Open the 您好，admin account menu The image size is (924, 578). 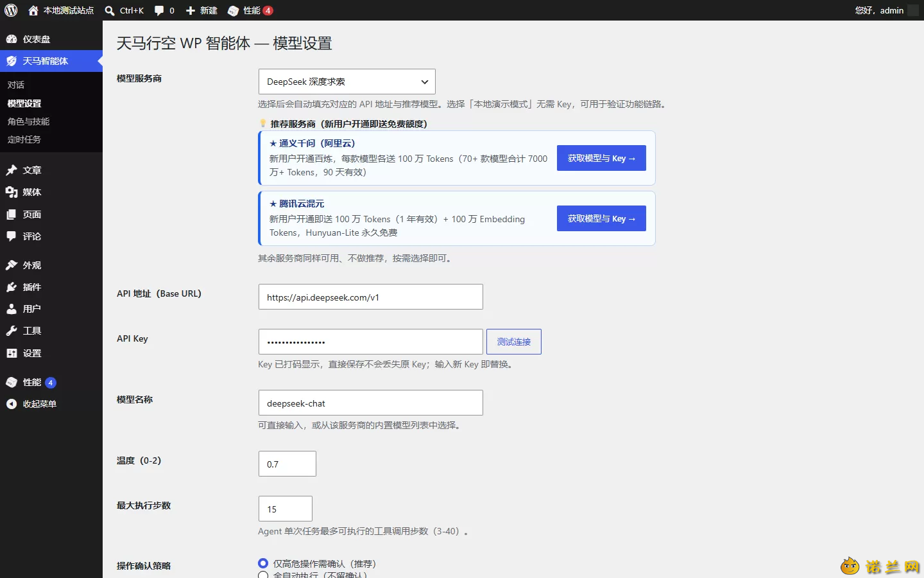pyautogui.click(x=886, y=10)
